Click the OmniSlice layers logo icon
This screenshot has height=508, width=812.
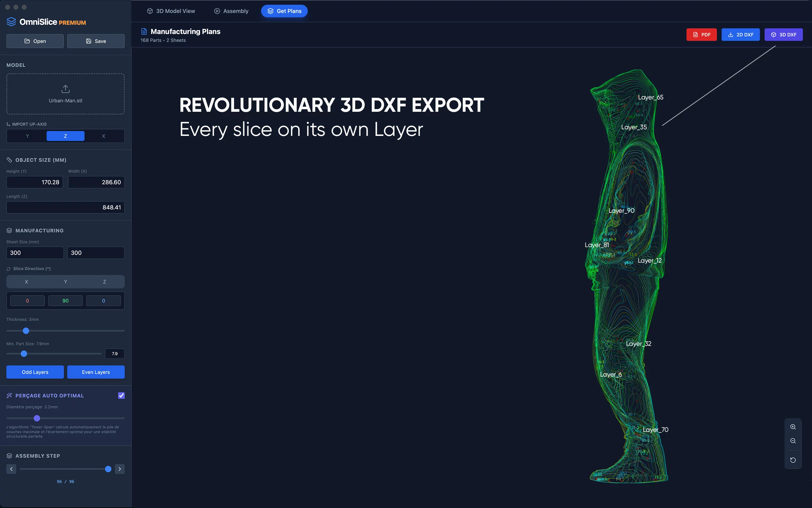pos(11,22)
